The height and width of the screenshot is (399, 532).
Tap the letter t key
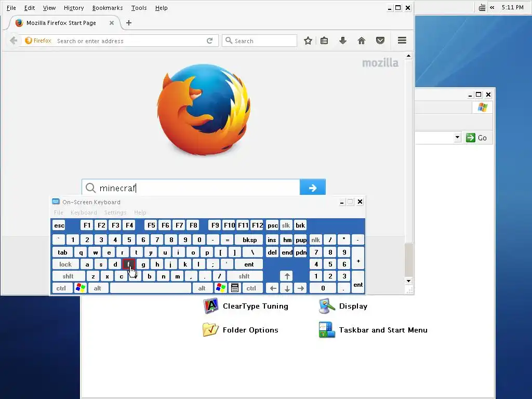pyautogui.click(x=137, y=252)
